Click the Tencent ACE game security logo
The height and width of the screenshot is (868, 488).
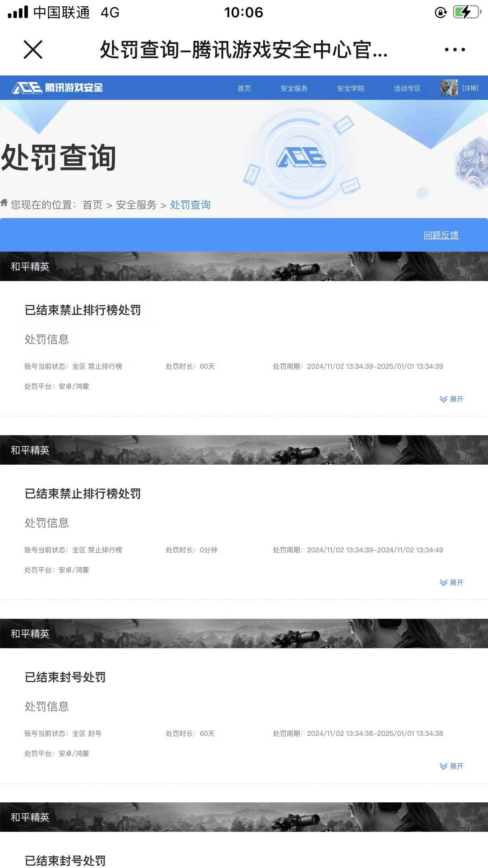click(57, 88)
